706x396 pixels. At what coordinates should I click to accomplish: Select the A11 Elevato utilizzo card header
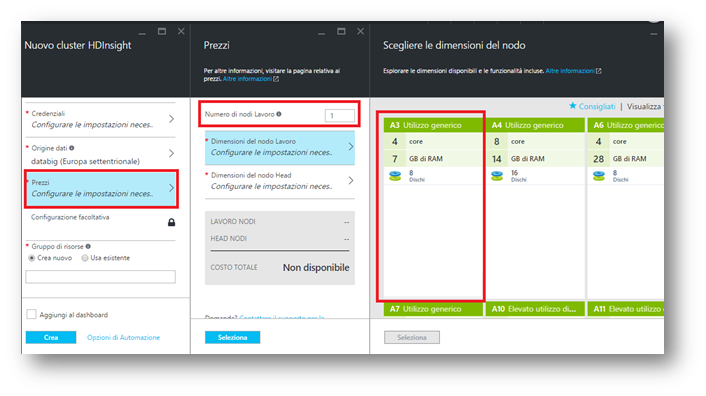[626, 309]
